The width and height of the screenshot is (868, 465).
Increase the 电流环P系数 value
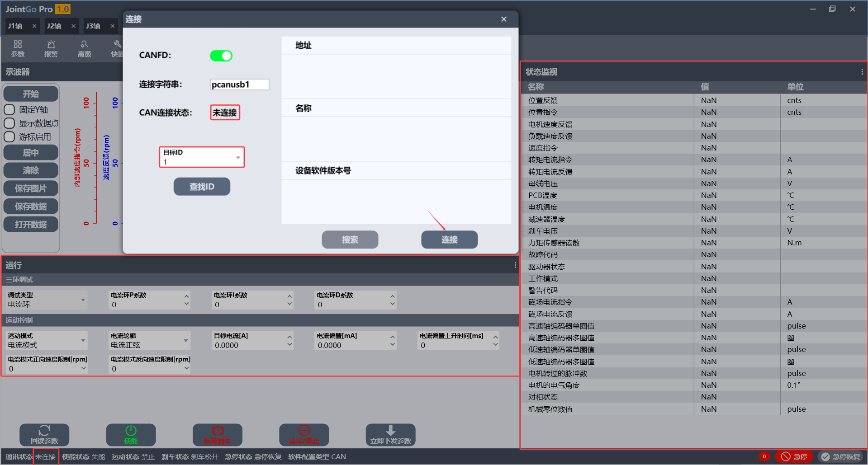click(186, 296)
